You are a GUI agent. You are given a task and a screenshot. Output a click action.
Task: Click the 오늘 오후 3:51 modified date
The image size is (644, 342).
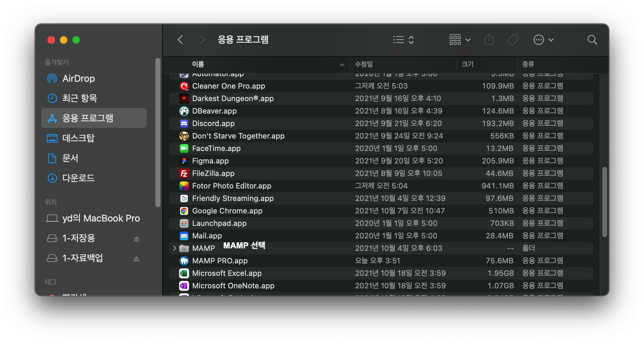(x=377, y=261)
